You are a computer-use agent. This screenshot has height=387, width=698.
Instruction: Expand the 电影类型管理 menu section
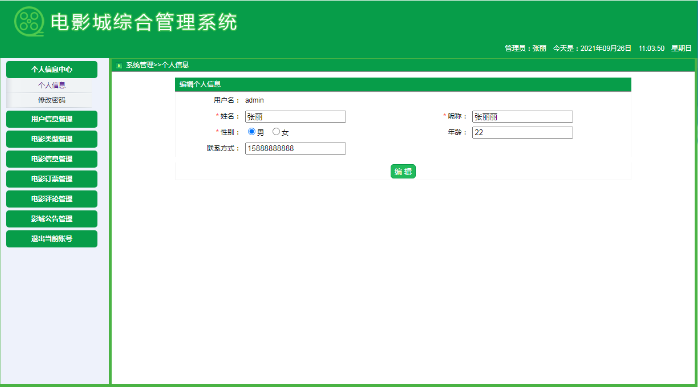[x=52, y=139]
